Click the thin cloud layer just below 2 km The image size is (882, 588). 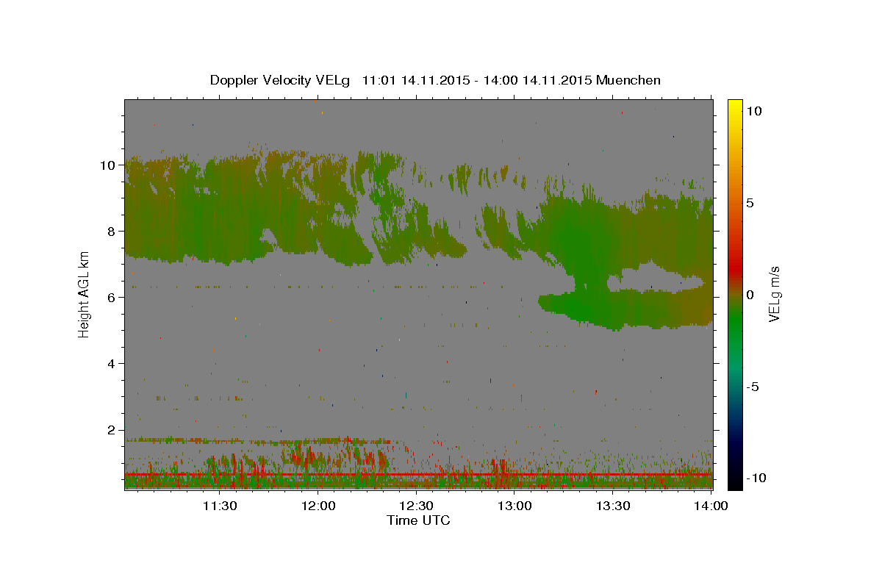point(257,441)
